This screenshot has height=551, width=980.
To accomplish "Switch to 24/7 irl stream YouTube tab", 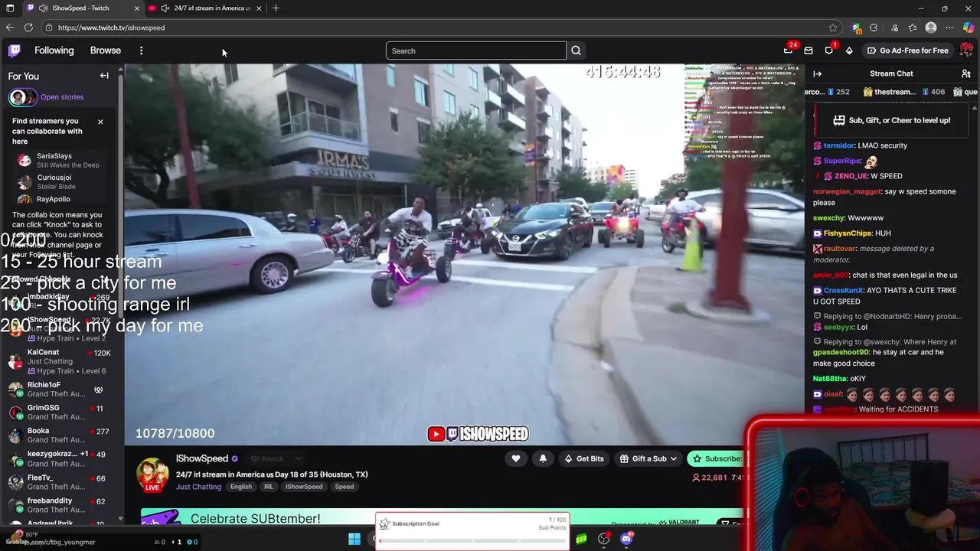I will [207, 8].
